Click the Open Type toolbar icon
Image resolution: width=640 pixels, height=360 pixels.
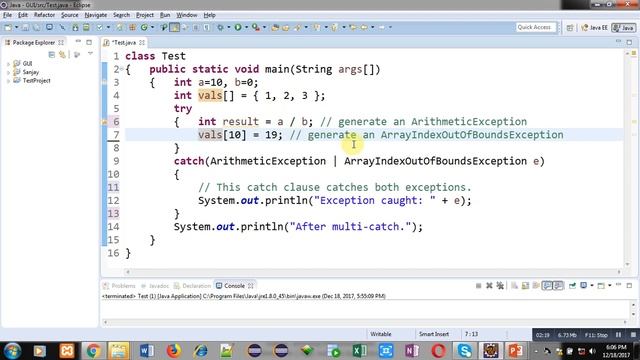click(276, 27)
